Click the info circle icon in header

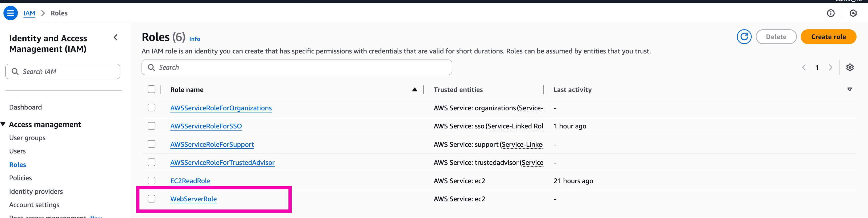point(830,13)
